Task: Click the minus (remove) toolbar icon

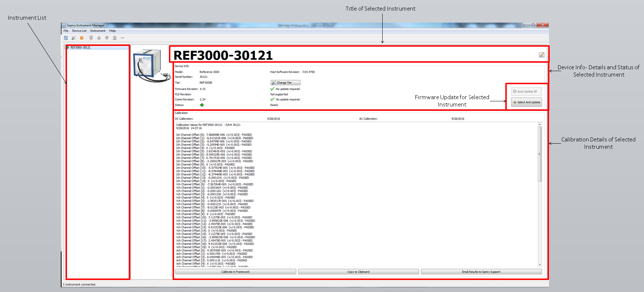Action: (123, 38)
